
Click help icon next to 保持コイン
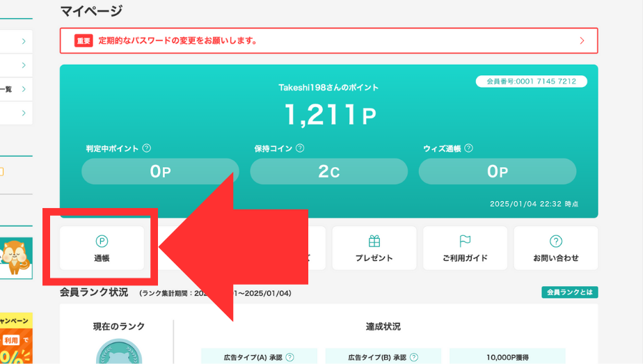pos(300,148)
